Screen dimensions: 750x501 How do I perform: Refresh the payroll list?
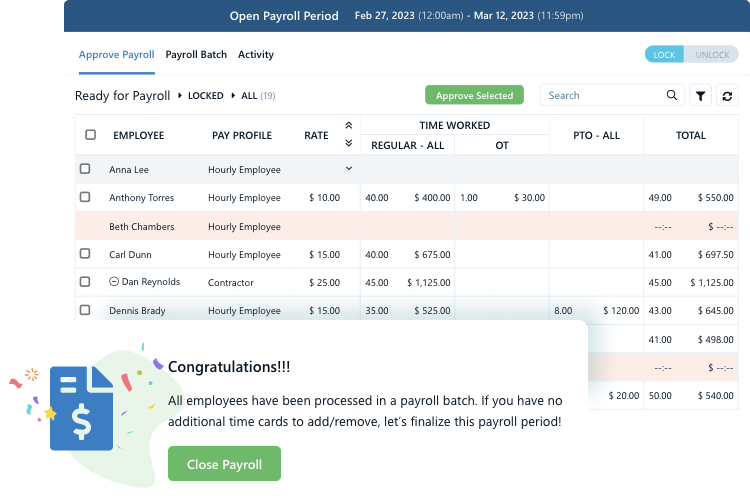point(727,96)
